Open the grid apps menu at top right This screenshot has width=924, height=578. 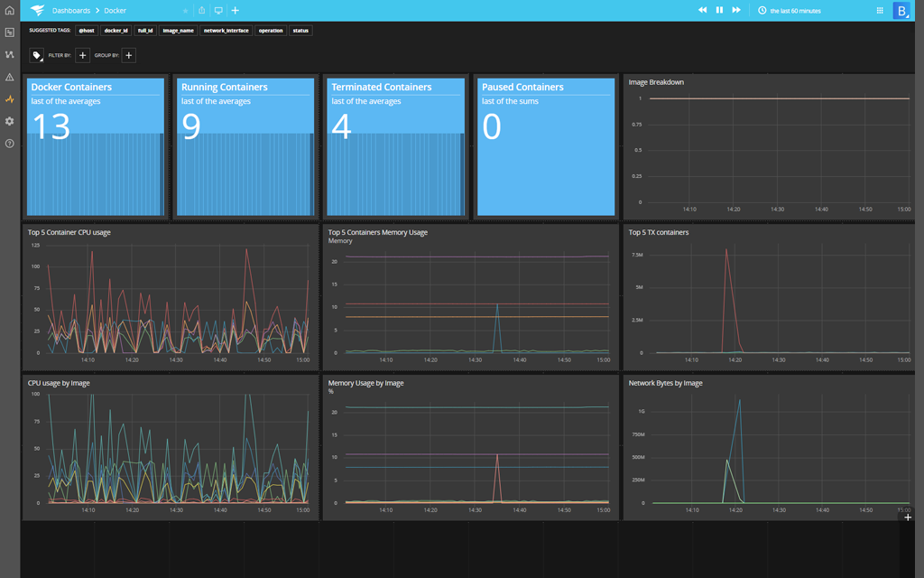879,11
